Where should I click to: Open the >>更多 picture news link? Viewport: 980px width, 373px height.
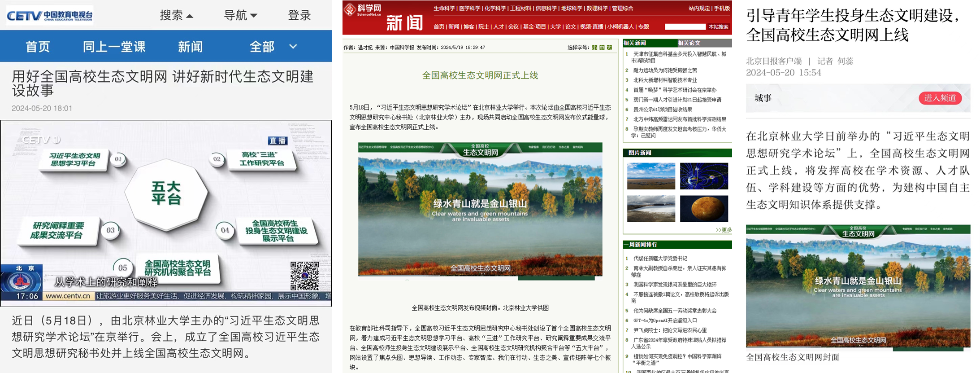[723, 230]
